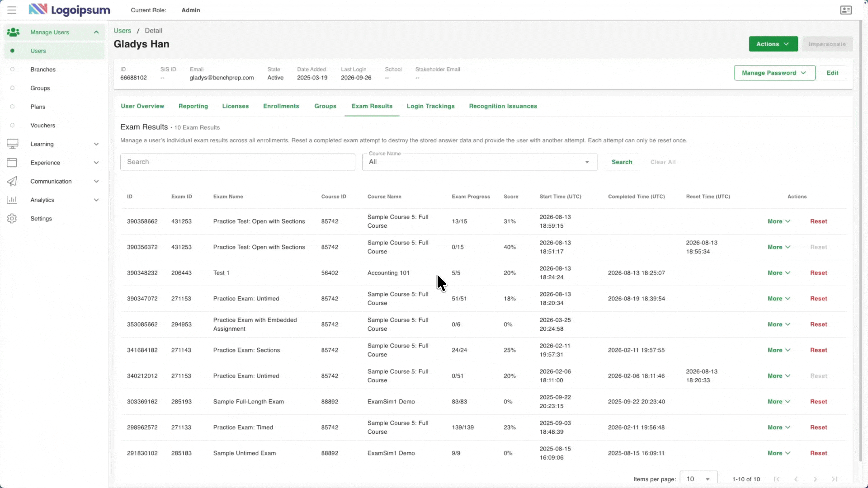Open More menu for Sample Full-Length Exam
Screen dimensions: 868x488
pos(778,402)
